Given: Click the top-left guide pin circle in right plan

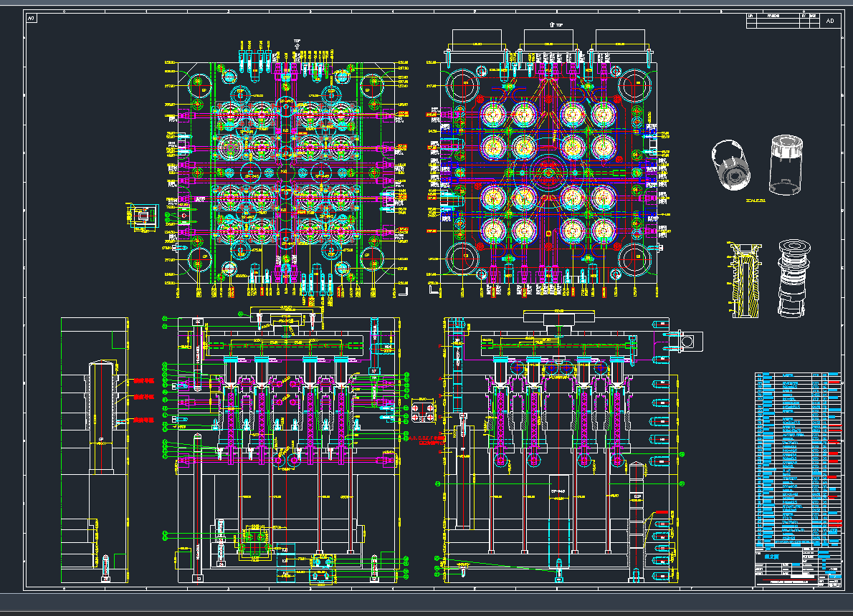Looking at the screenshot, I should tap(464, 85).
